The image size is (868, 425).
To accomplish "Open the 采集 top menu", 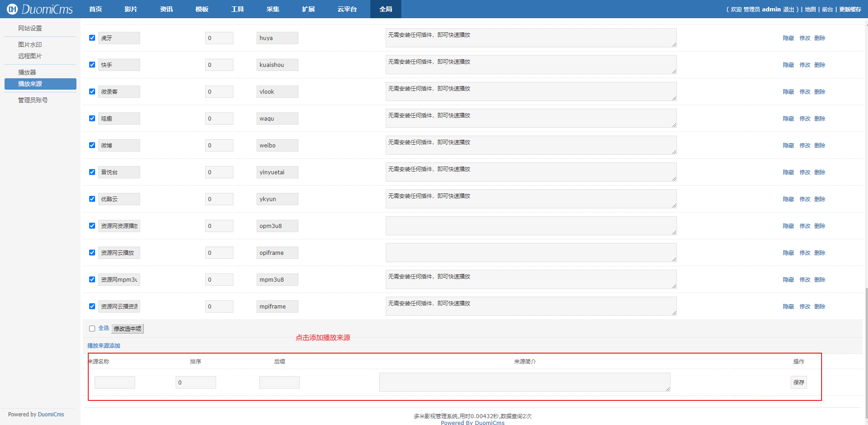I will (x=273, y=9).
